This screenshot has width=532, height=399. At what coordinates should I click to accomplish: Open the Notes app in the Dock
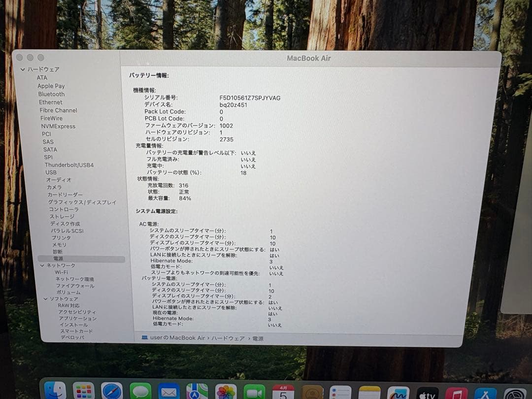click(369, 394)
